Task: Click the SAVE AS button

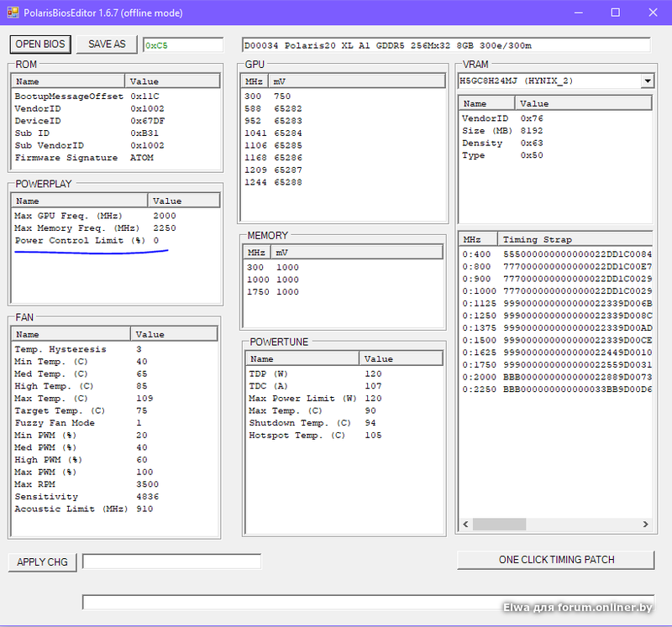Action: click(x=107, y=44)
